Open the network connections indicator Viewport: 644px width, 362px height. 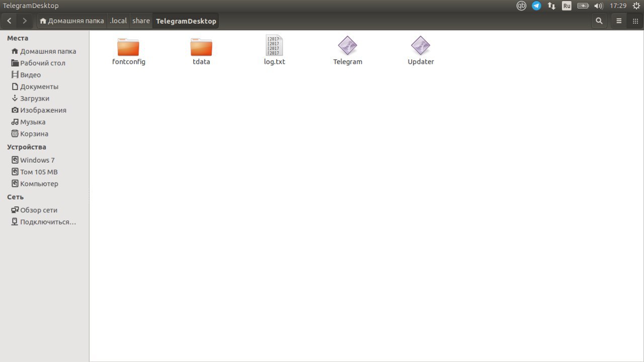(552, 6)
